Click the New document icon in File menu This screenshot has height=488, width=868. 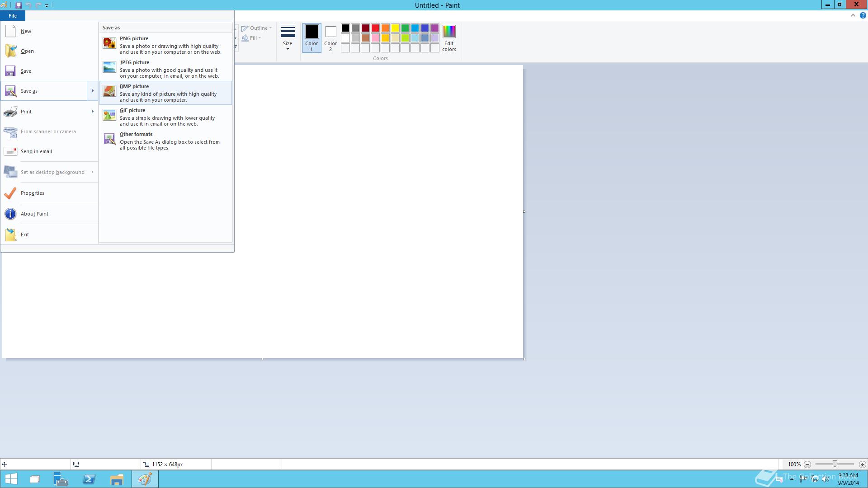pyautogui.click(x=10, y=31)
